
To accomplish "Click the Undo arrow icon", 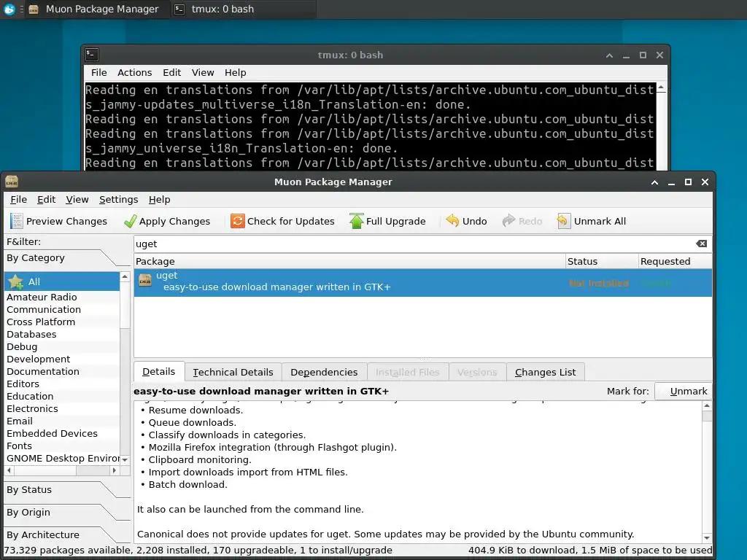I will click(x=452, y=220).
